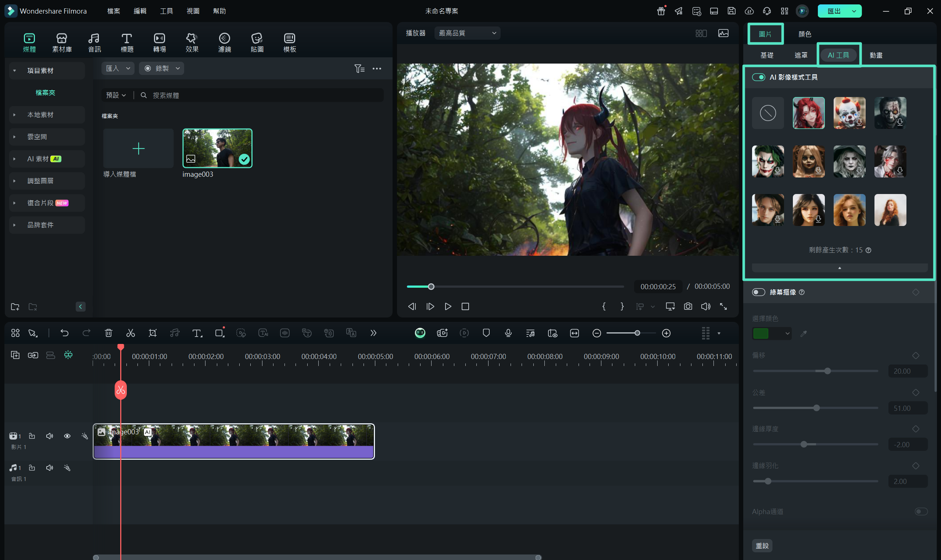
Task: Click the 偏移 slider handle
Action: 827,371
